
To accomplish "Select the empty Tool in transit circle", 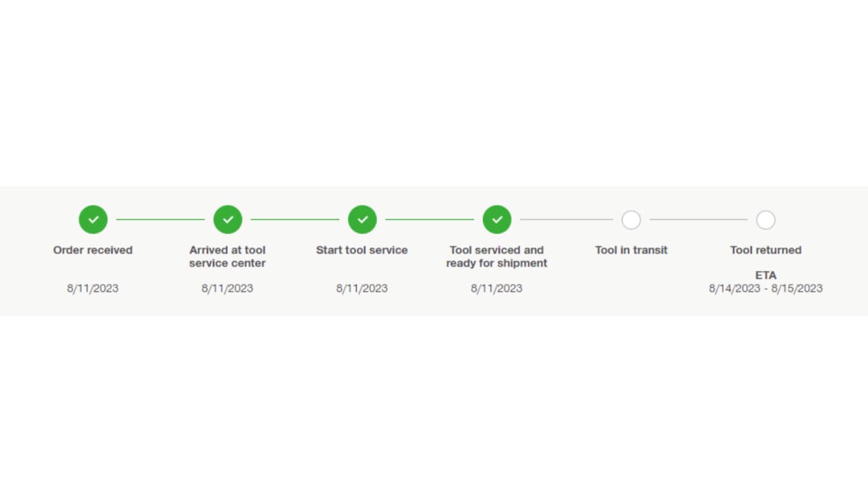I will coord(631,220).
